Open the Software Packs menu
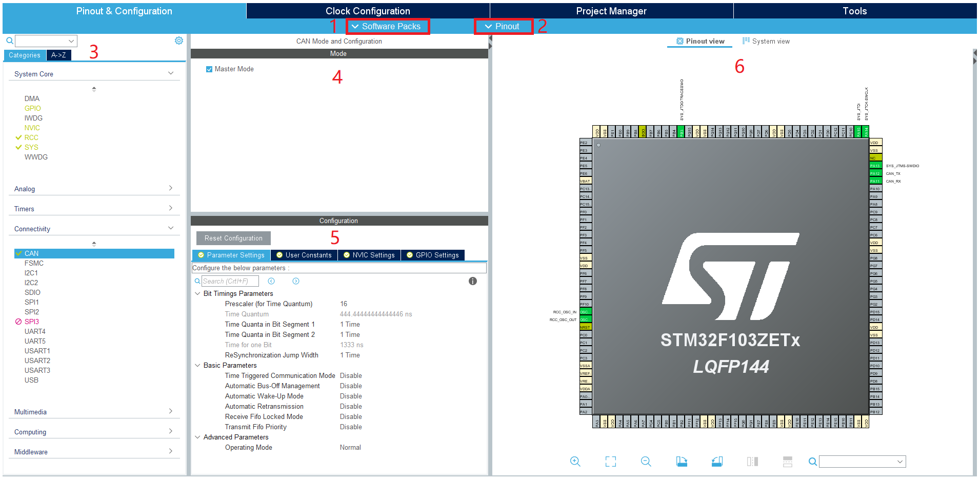 388,26
